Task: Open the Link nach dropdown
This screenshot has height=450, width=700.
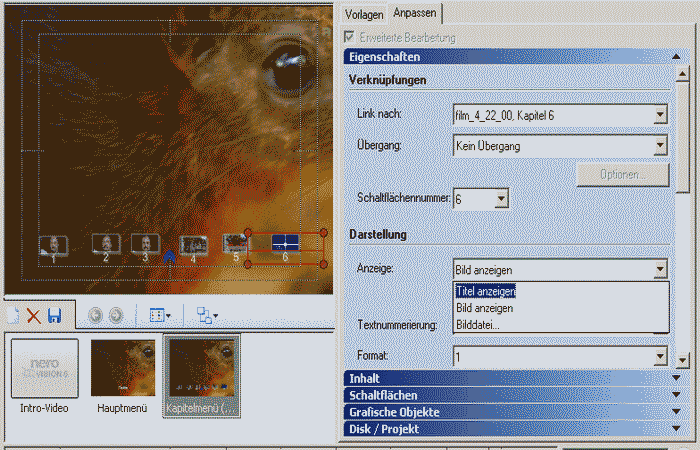Action: pyautogui.click(x=659, y=116)
